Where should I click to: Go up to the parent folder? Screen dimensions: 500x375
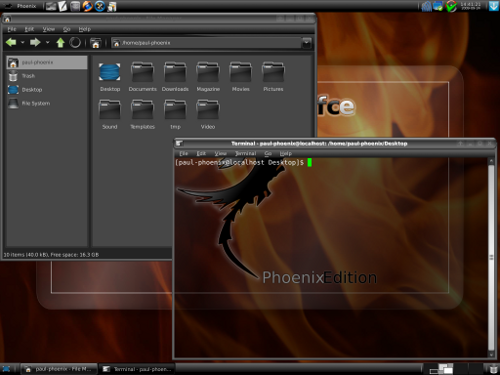click(x=60, y=42)
